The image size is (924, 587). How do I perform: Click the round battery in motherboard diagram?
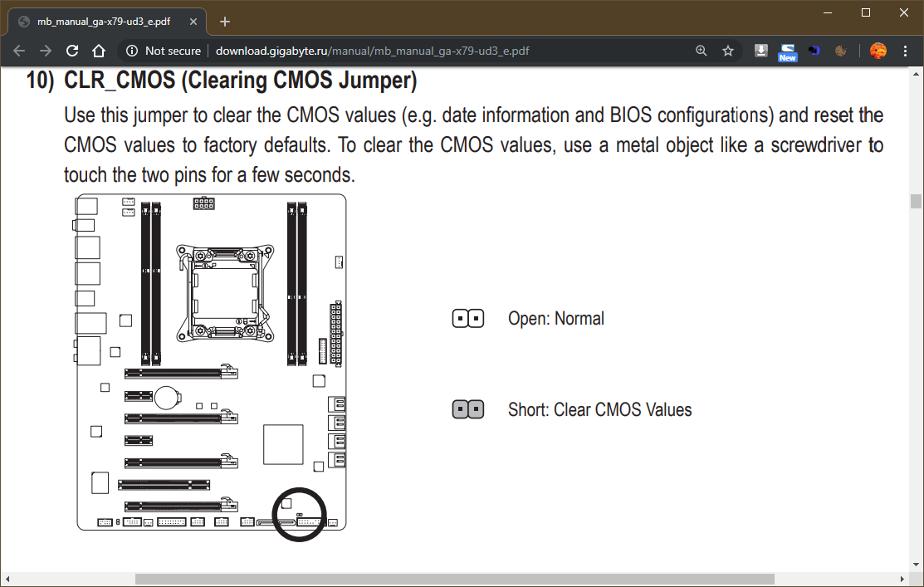click(x=168, y=397)
